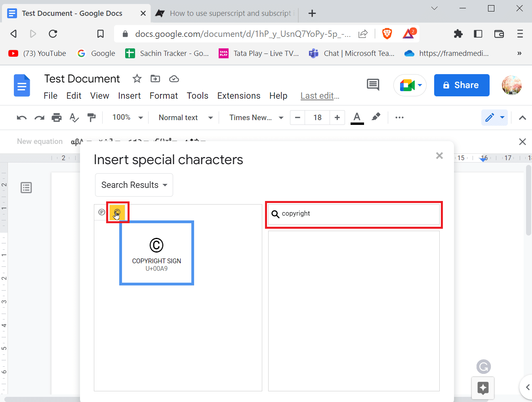This screenshot has height=402, width=532.
Task: Show the document outline icon
Action: (26, 188)
